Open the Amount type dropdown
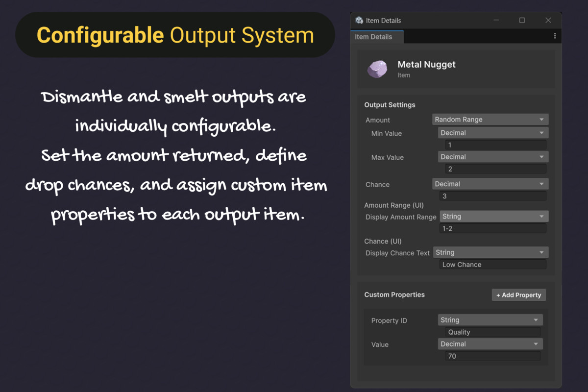 click(490, 119)
